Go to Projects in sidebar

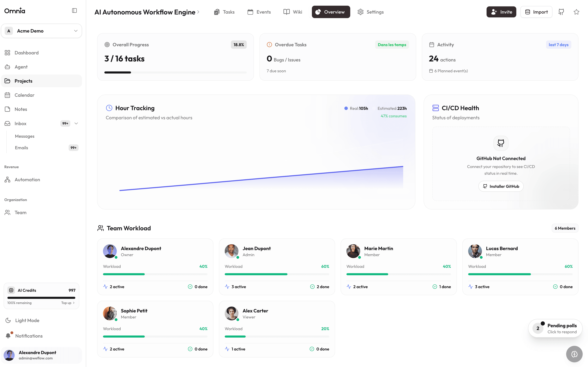pyautogui.click(x=41, y=81)
